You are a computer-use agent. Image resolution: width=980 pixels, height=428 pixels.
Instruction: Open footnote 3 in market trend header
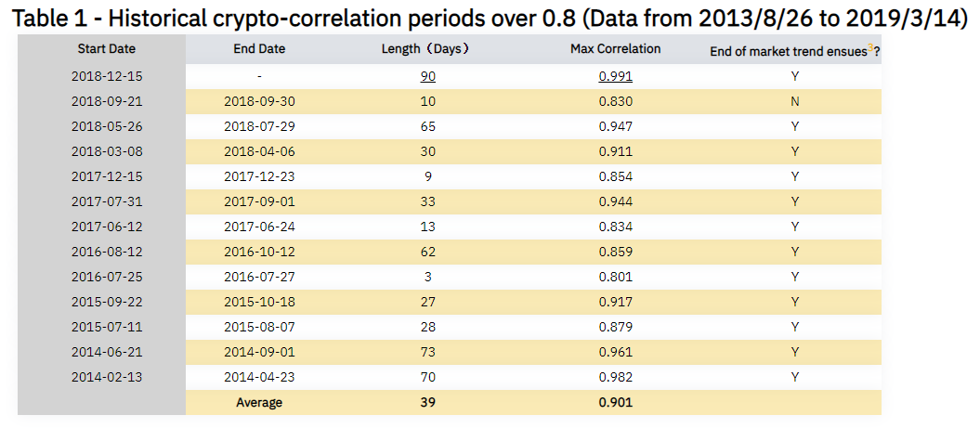[870, 48]
